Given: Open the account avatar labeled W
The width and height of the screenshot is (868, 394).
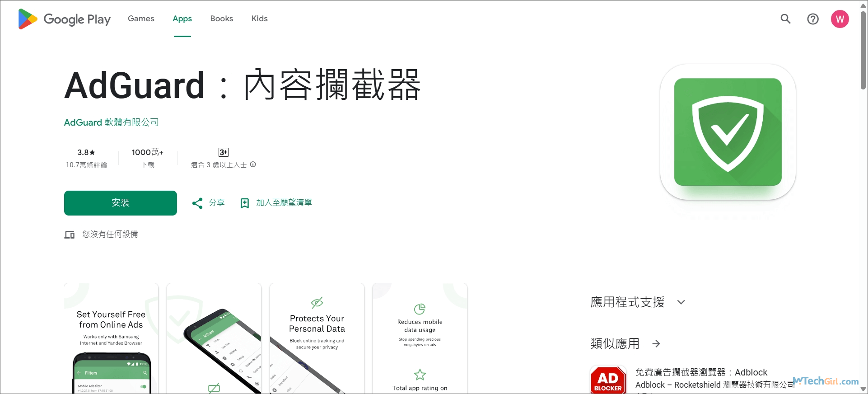Looking at the screenshot, I should [x=840, y=19].
